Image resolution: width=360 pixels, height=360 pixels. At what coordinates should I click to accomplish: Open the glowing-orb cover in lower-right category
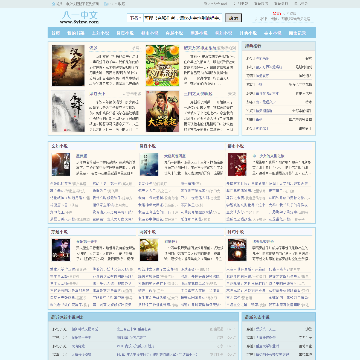237,250
